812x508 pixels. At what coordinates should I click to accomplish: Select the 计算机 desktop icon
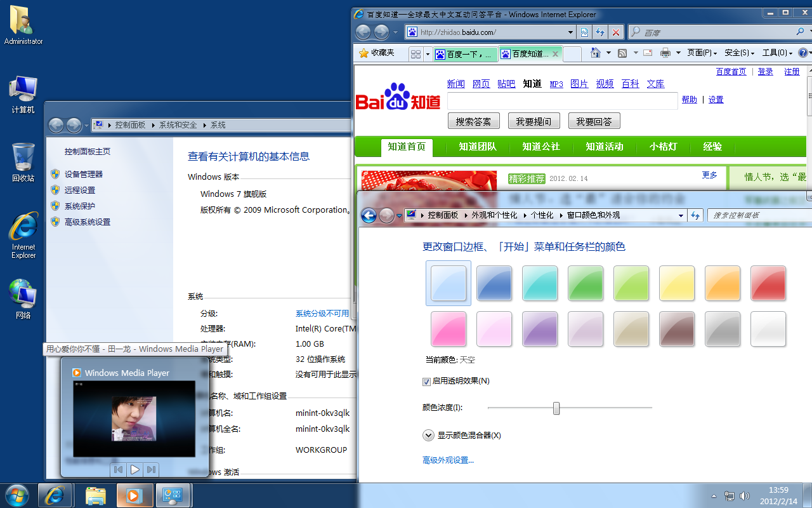(23, 95)
